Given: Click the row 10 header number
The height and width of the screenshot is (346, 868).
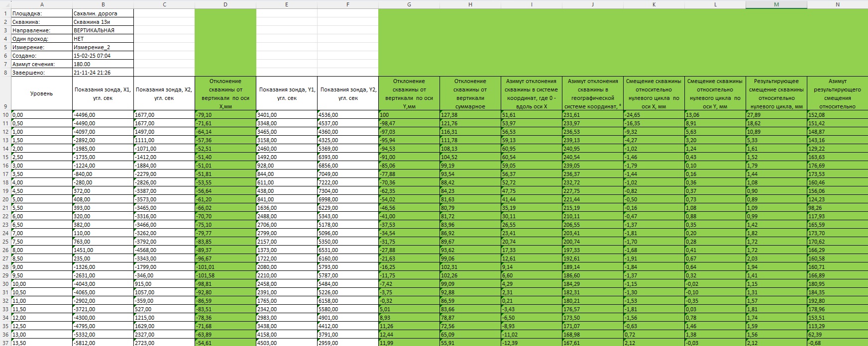Looking at the screenshot, I should click(5, 115).
